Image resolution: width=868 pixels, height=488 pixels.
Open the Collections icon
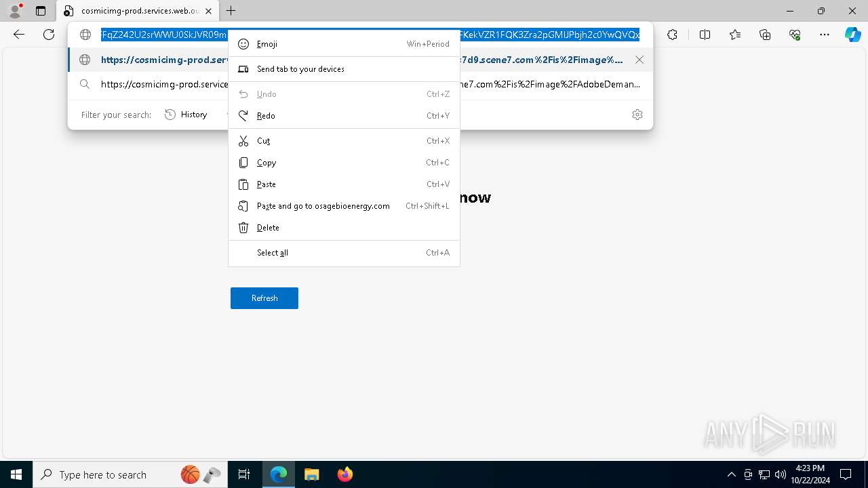click(765, 35)
